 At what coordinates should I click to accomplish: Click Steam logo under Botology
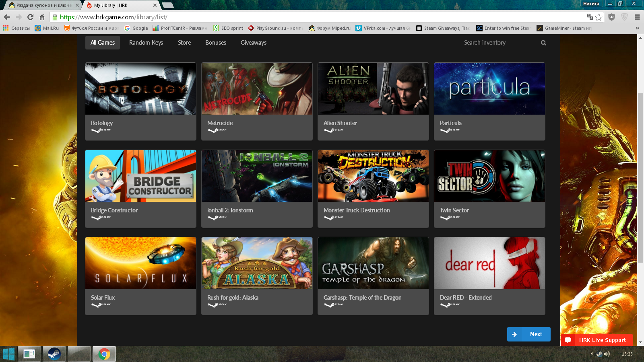point(101,130)
